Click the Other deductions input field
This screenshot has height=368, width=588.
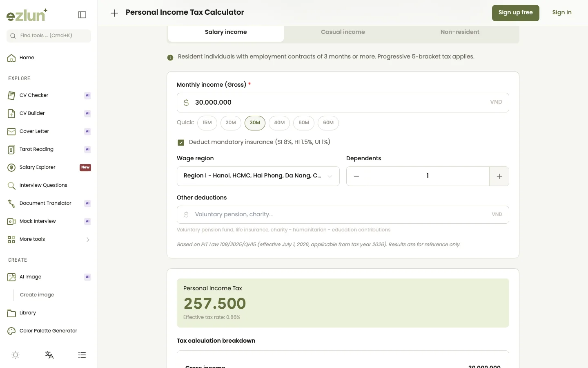tap(343, 215)
